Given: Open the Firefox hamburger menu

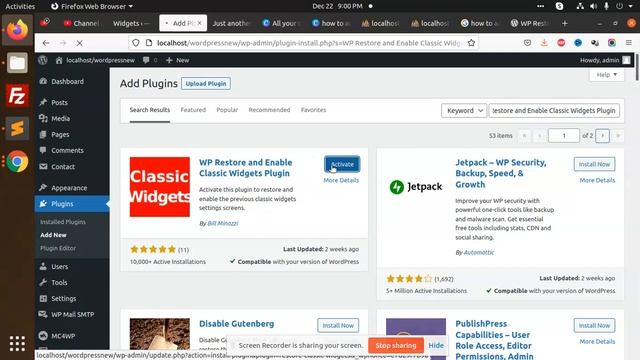Looking at the screenshot, I should pos(629,42).
